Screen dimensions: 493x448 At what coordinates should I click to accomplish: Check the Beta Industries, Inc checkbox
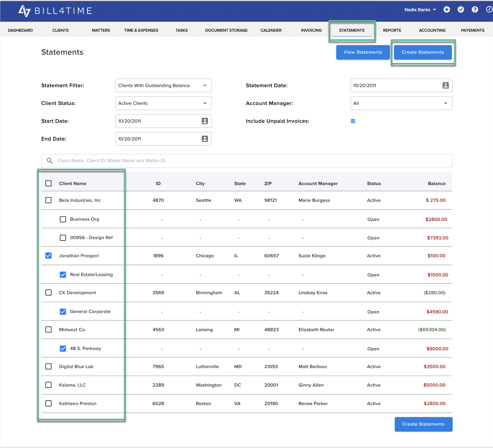tap(49, 200)
